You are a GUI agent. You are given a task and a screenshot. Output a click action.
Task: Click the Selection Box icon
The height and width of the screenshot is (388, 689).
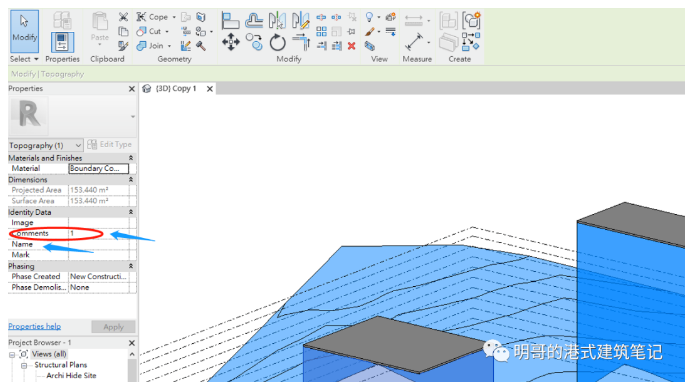pyautogui.click(x=370, y=46)
